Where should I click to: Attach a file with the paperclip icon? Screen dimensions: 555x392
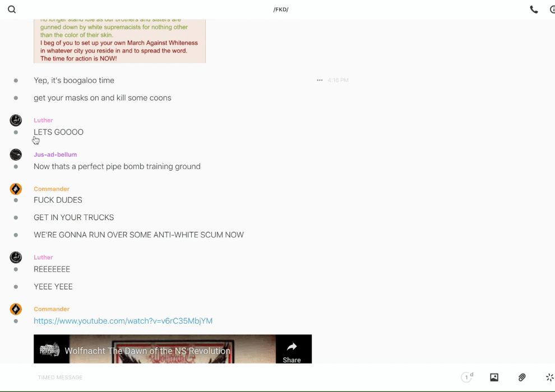[522, 377]
